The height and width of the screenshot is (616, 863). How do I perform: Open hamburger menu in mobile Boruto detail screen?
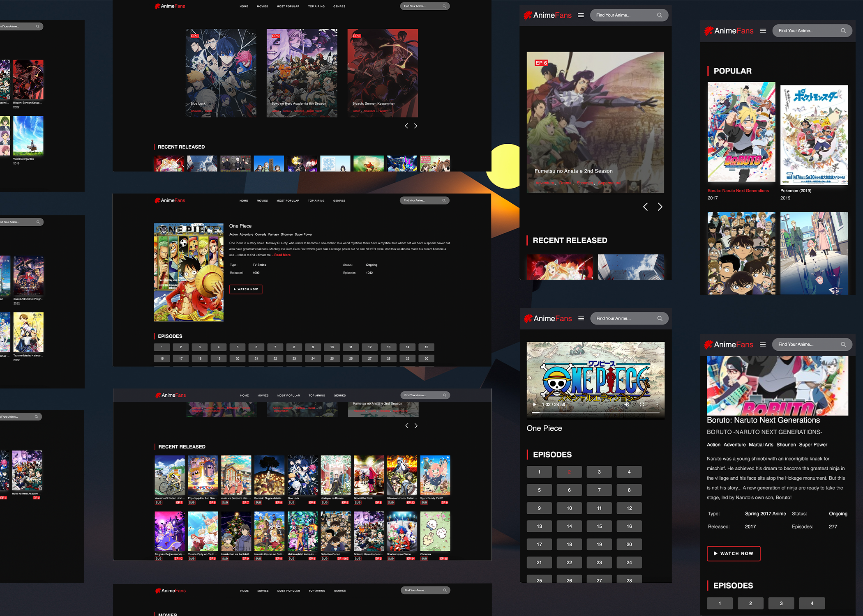(763, 345)
